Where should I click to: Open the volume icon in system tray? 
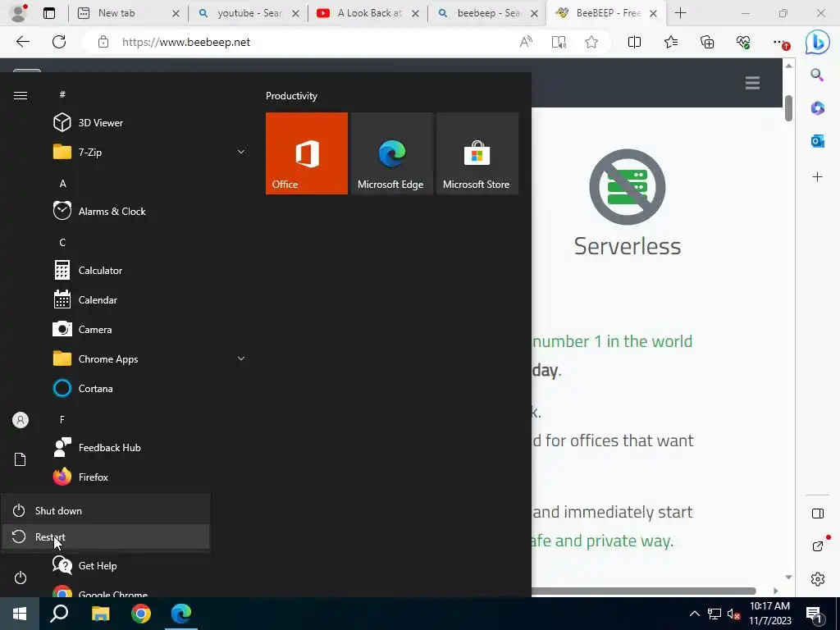(x=734, y=614)
